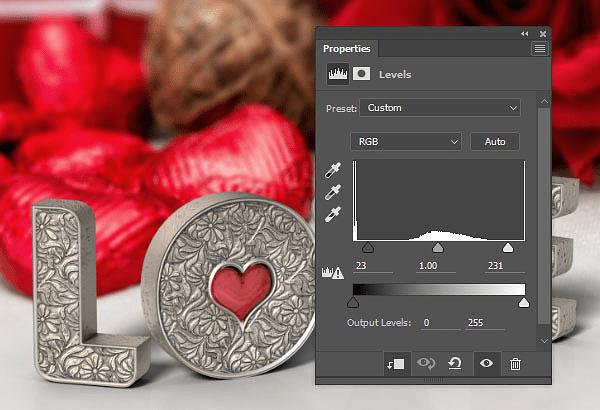600x410 pixels.
Task: Select the input highlight white slider
Action: point(508,247)
